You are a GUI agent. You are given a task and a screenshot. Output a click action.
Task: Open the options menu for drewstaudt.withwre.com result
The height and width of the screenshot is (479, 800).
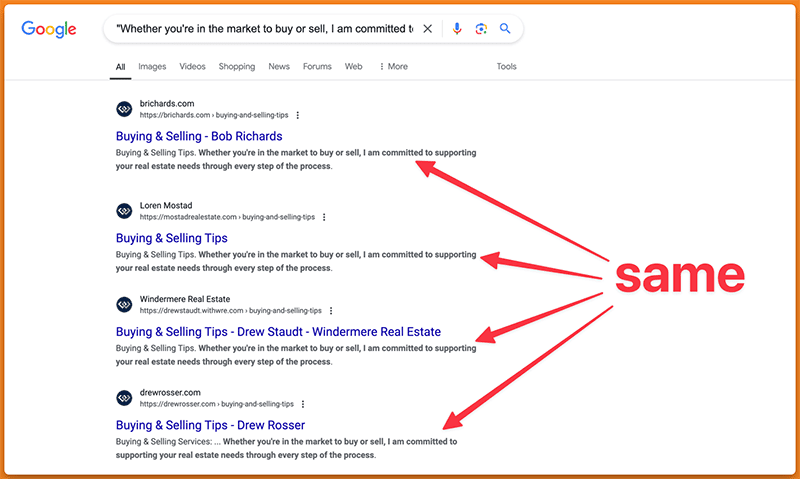tap(331, 311)
